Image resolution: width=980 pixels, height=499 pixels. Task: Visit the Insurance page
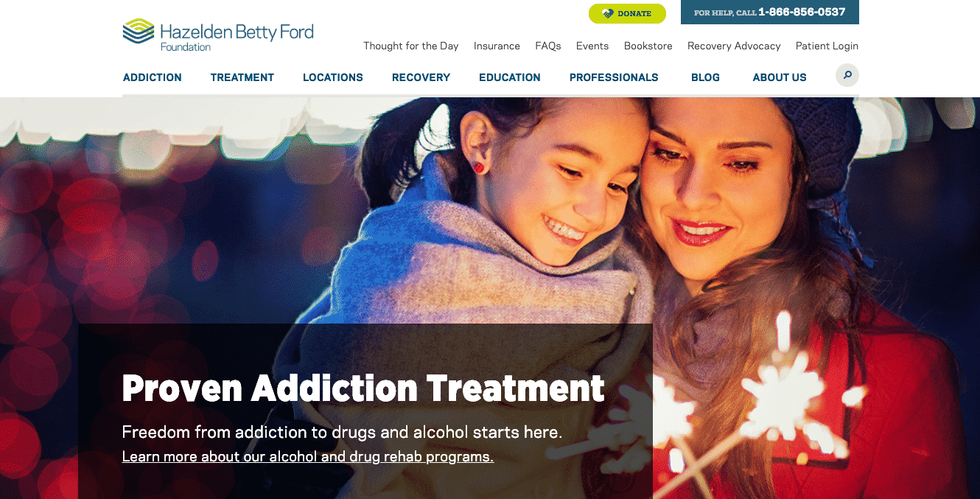click(x=497, y=46)
